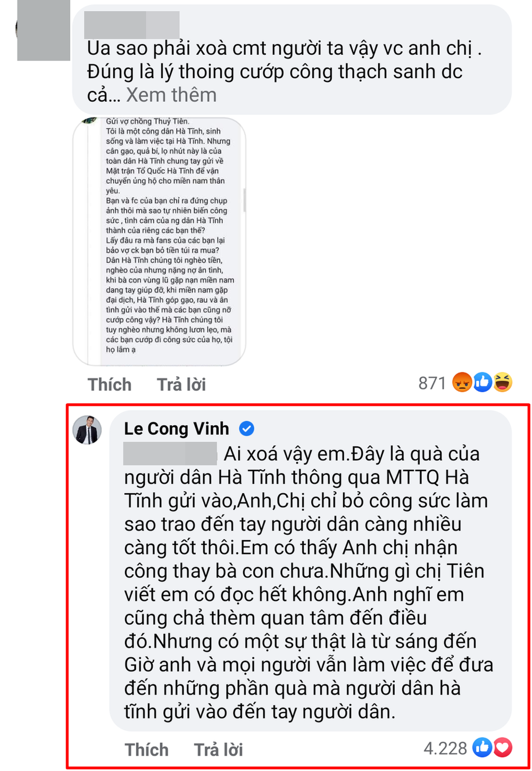Click heart reaction icon on Vinh's reply
Screen dimensions: 532x771
[x=502, y=748]
